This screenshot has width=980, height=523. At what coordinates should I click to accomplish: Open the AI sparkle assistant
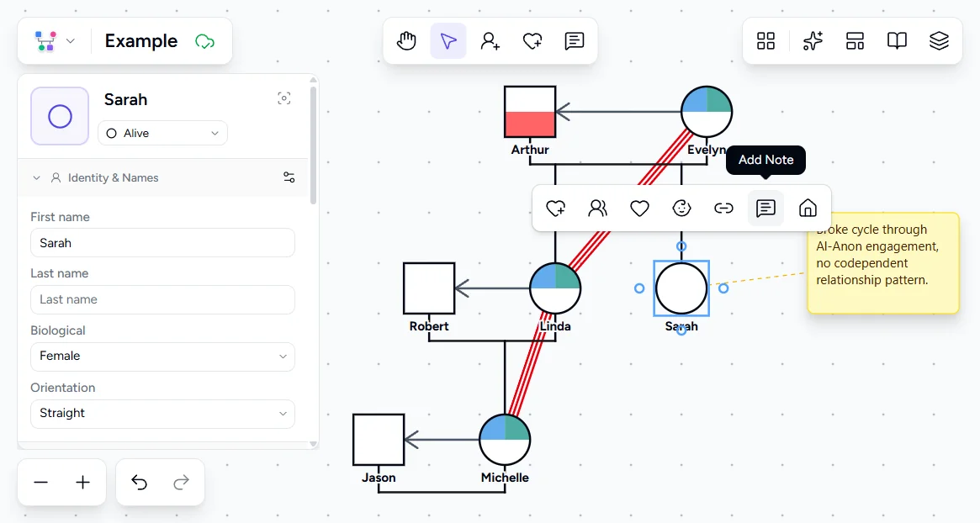pyautogui.click(x=813, y=41)
